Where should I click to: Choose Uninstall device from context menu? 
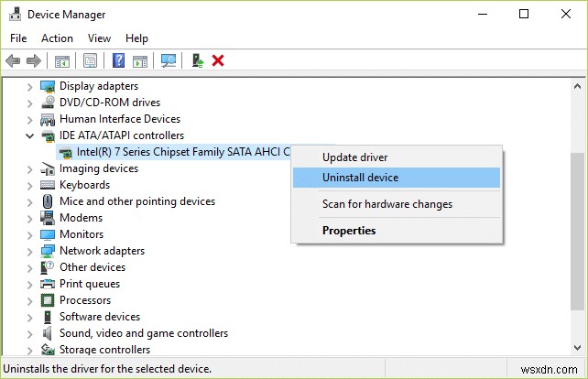[360, 178]
